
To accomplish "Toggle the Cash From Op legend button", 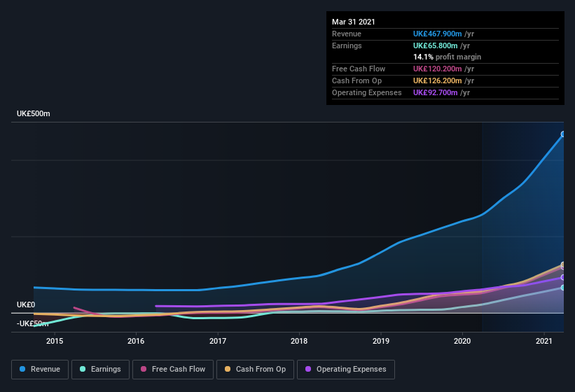I will click(255, 370).
